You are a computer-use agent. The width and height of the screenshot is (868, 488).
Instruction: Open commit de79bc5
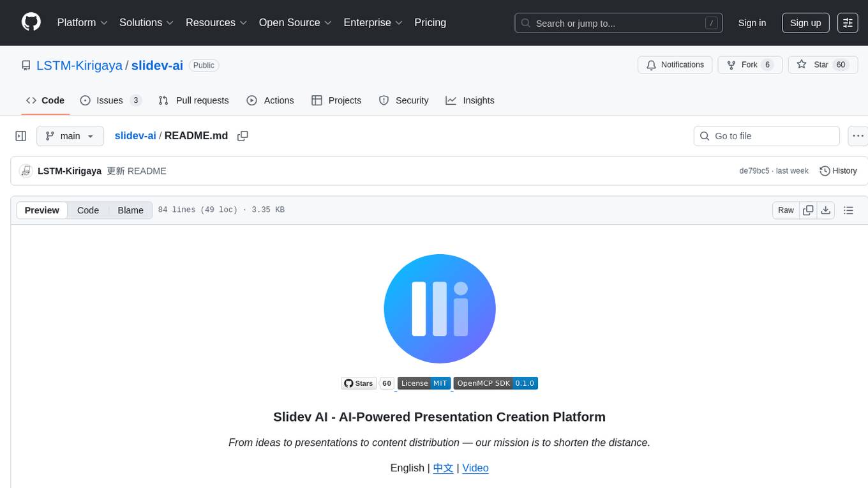click(x=754, y=171)
